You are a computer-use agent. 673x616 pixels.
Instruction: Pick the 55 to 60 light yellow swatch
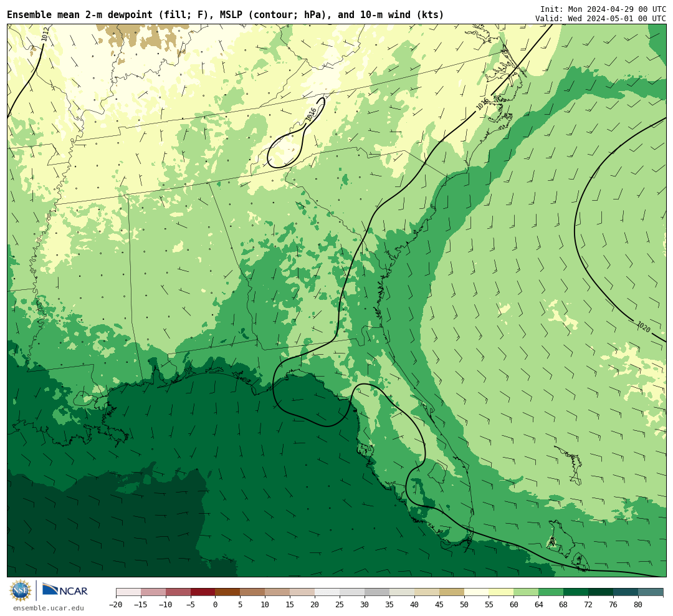[x=502, y=592]
